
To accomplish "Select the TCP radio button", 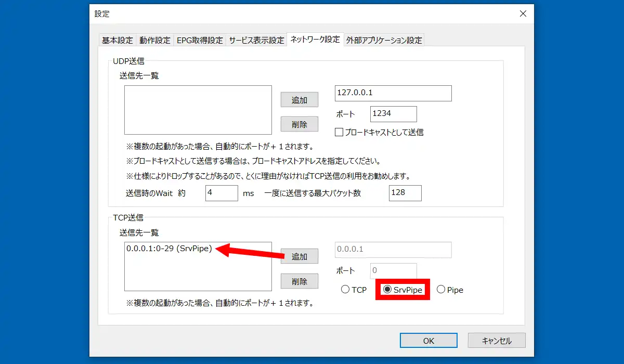I will click(x=354, y=290).
